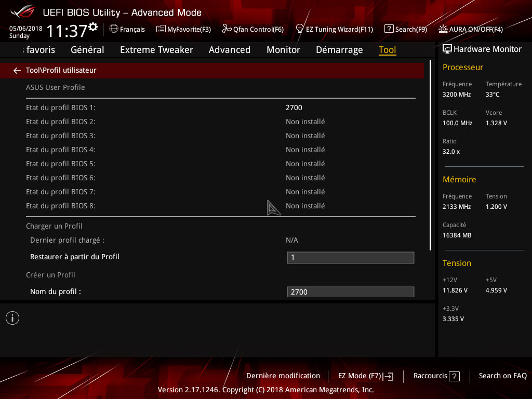Image resolution: width=532 pixels, height=399 pixels.
Task: Go back using the left arrow
Action: click(x=17, y=70)
